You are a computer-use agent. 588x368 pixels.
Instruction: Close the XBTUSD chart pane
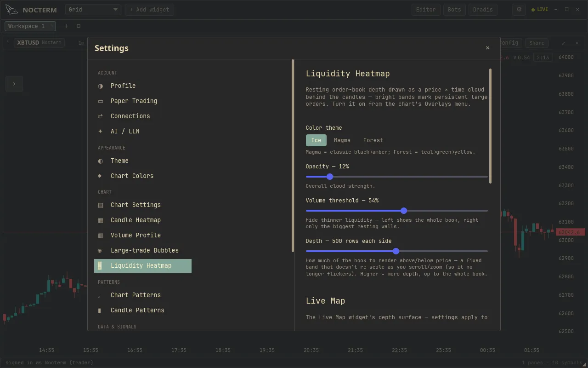tap(577, 43)
